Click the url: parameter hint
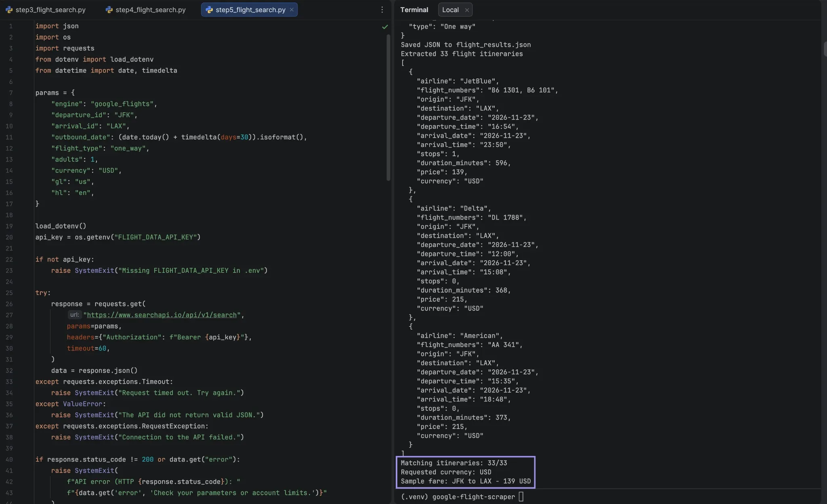The image size is (827, 504). (x=74, y=315)
